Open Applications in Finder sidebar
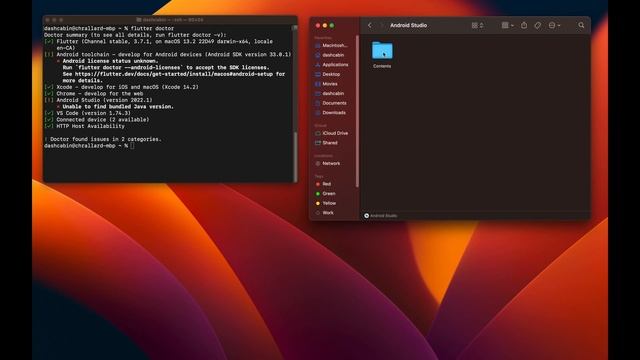Image resolution: width=640 pixels, height=360 pixels. pyautogui.click(x=332, y=64)
